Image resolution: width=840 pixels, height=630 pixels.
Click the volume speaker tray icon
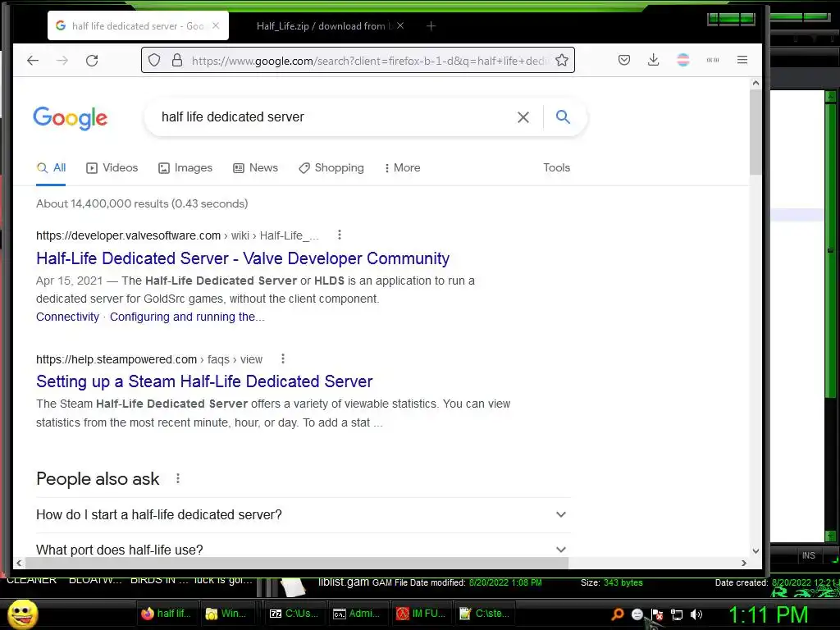point(696,614)
